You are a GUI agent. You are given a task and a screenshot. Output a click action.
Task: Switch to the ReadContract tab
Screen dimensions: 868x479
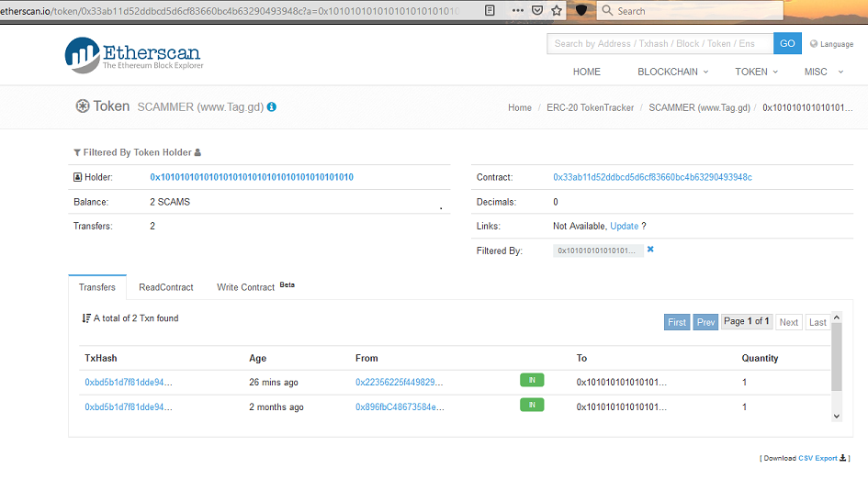166,287
